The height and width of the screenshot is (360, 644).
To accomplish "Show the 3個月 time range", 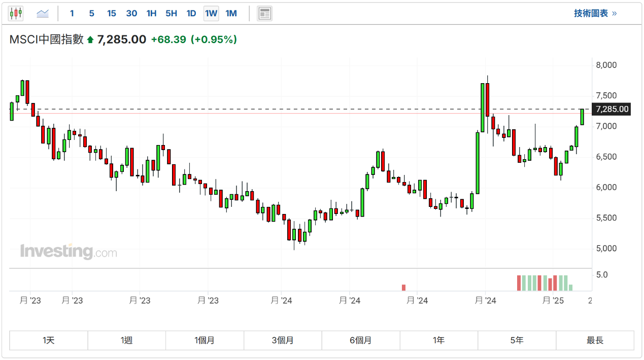I will tap(283, 340).
